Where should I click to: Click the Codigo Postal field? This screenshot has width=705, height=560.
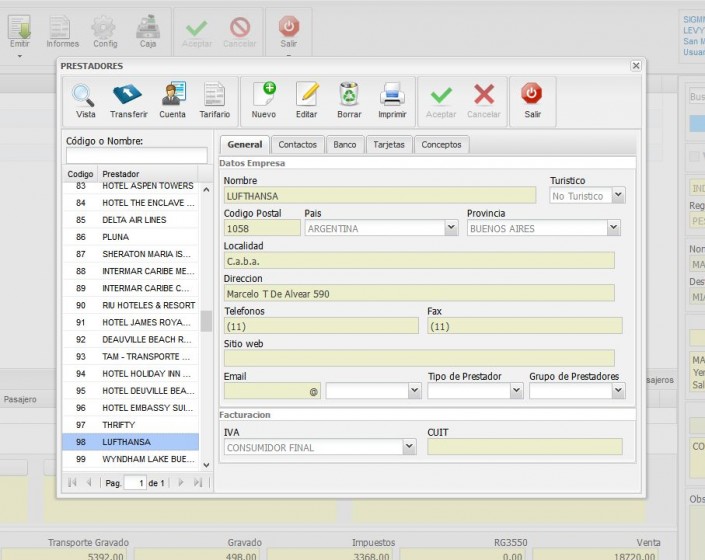(x=262, y=228)
